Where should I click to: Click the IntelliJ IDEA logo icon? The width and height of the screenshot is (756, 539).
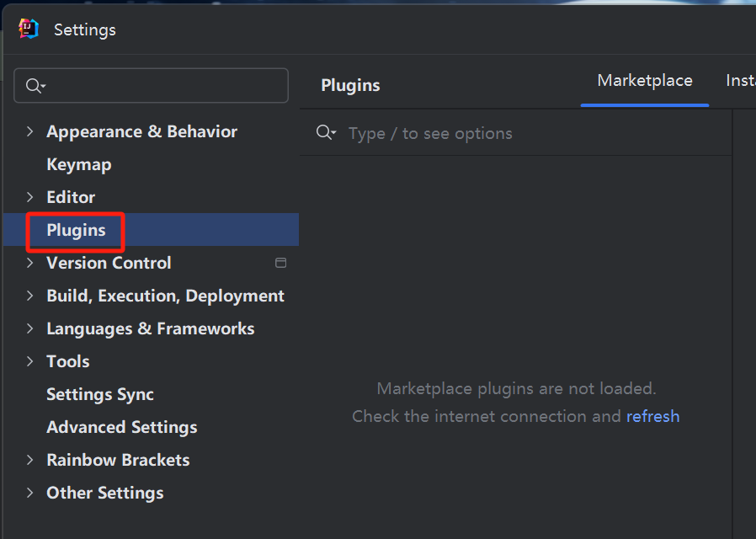[x=29, y=29]
